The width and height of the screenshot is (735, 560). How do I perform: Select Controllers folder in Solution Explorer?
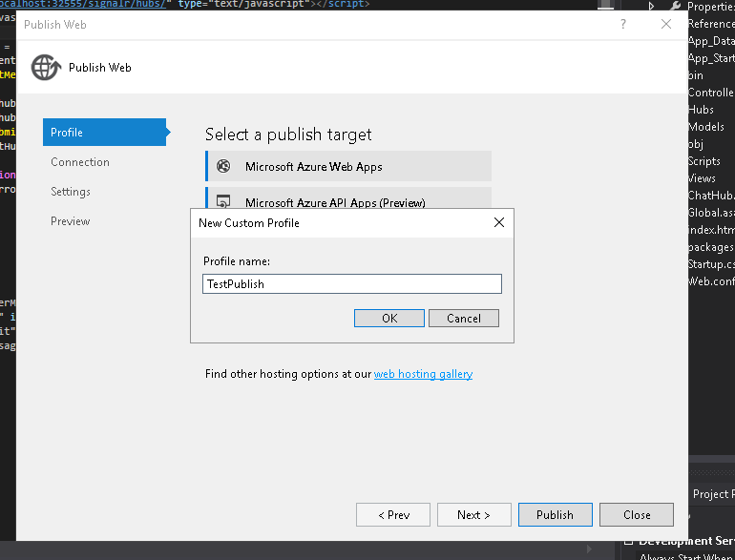pyautogui.click(x=711, y=93)
